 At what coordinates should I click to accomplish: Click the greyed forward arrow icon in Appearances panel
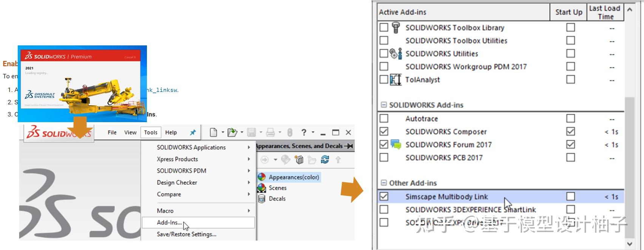click(265, 160)
